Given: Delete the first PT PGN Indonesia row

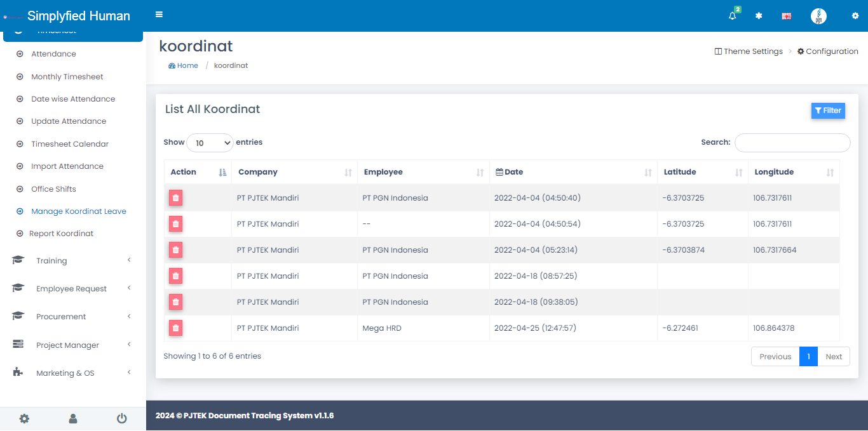Looking at the screenshot, I should tap(176, 198).
